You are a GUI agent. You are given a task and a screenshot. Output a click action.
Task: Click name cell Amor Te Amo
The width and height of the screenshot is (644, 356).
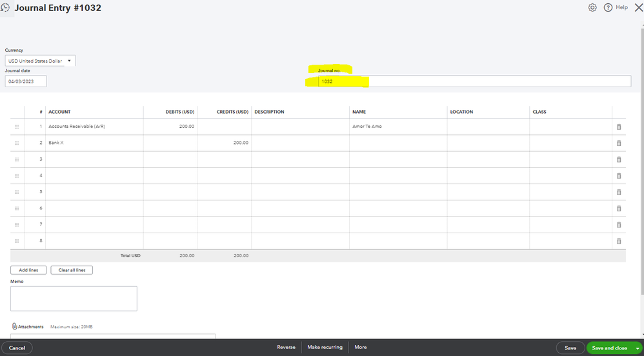[398, 127]
